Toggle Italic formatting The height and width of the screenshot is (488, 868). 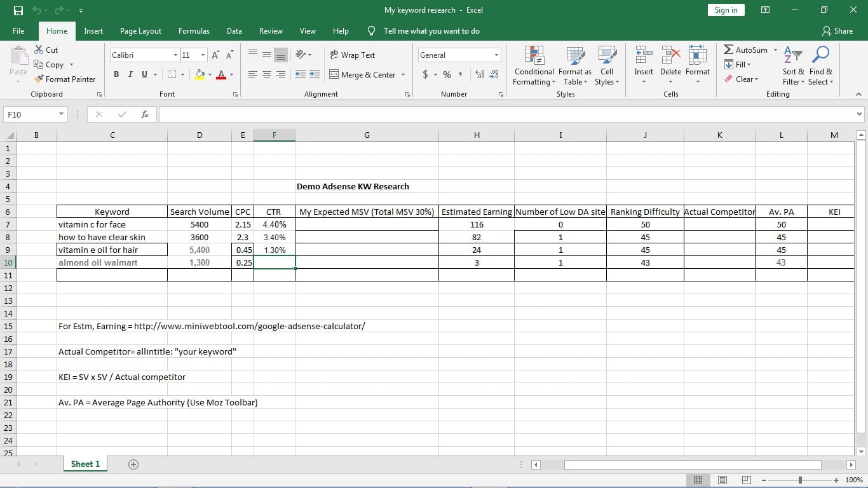click(130, 74)
